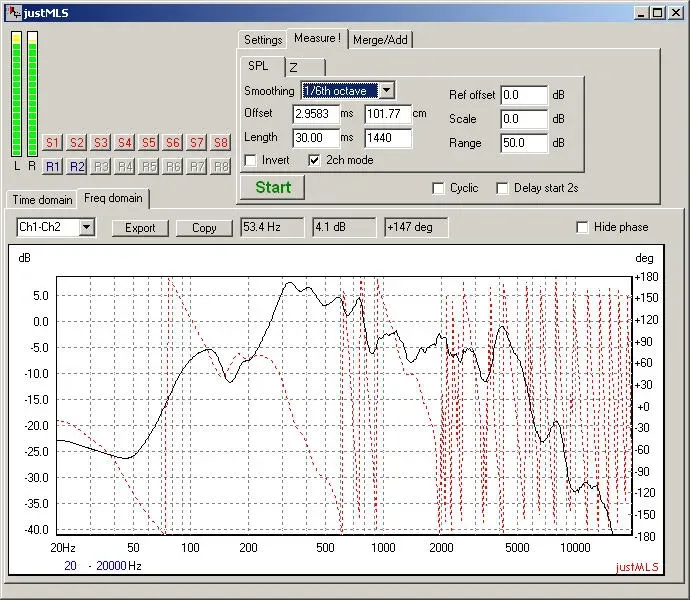690x600 pixels.
Task: Click the 20 lower frequency limit value
Action: [x=70, y=566]
